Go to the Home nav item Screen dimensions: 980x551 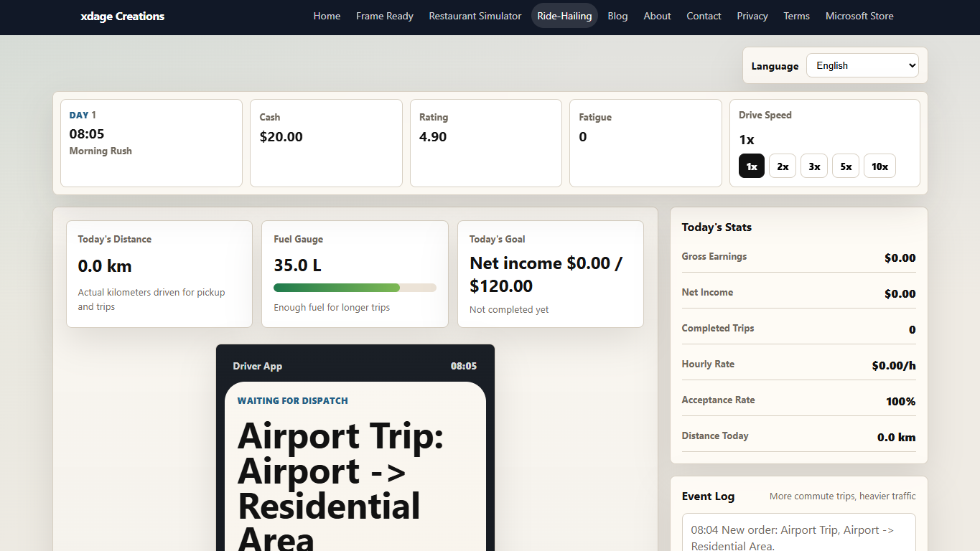pos(327,16)
